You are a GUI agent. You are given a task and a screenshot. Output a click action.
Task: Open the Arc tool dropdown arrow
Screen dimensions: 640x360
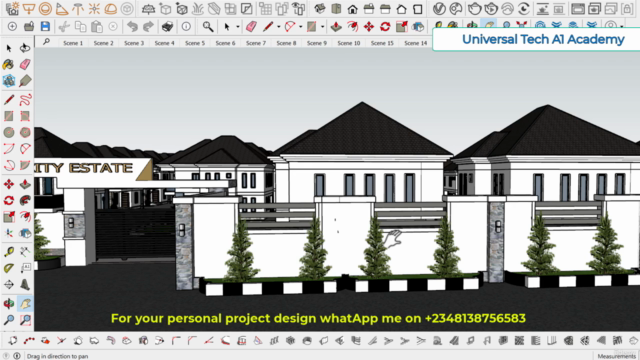[x=300, y=27]
